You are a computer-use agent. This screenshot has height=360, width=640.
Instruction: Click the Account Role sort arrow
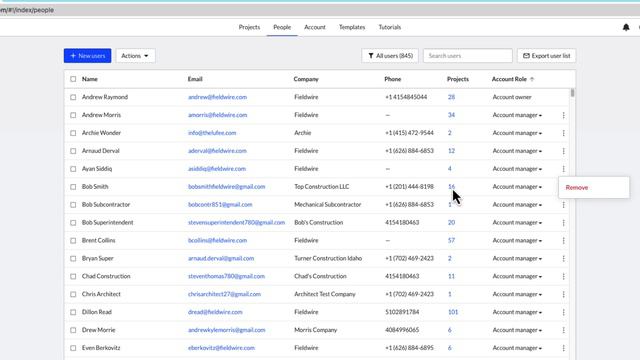pyautogui.click(x=532, y=79)
